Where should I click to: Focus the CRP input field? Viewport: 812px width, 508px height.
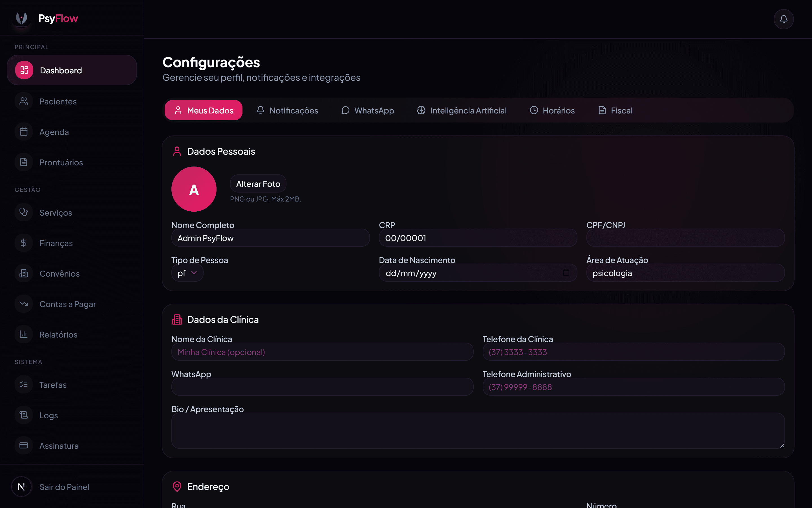(478, 238)
